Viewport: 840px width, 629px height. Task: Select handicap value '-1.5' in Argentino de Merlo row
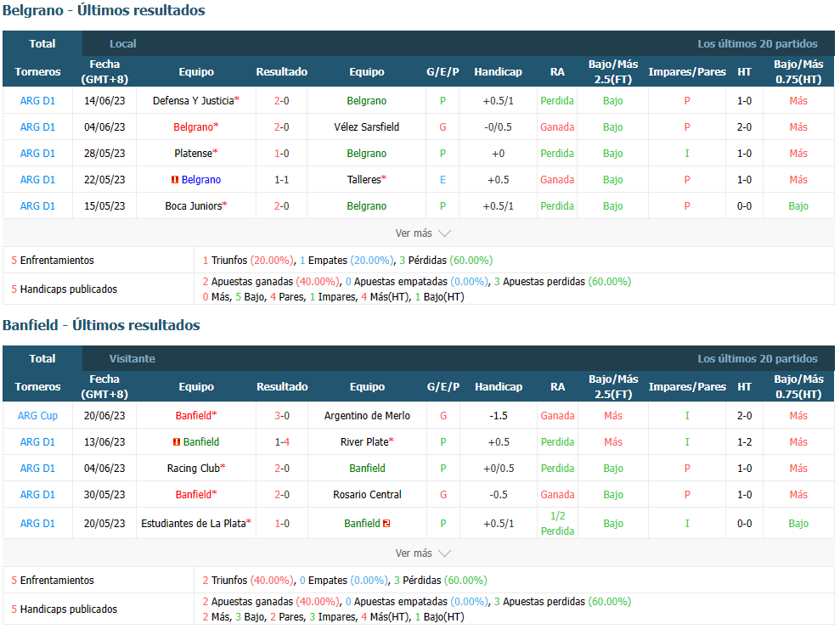click(499, 415)
